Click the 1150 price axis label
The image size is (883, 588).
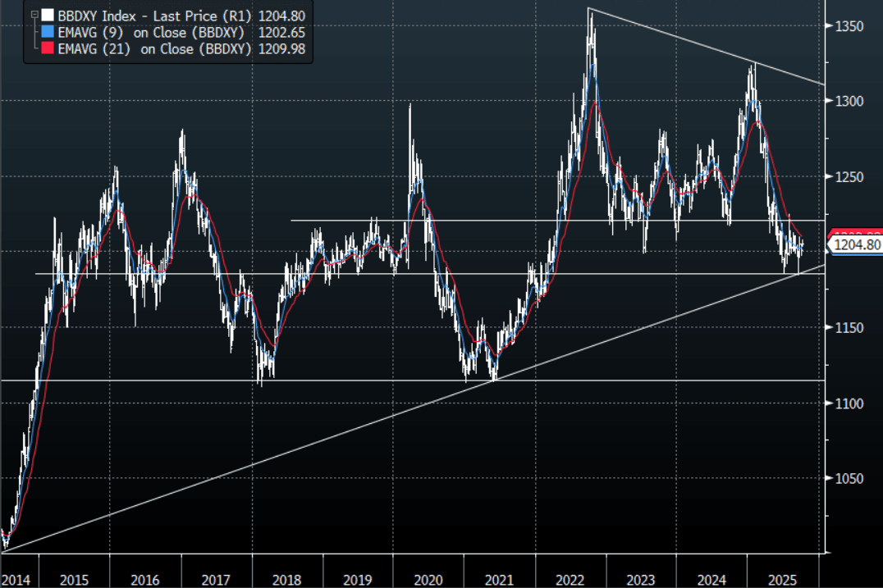point(849,328)
